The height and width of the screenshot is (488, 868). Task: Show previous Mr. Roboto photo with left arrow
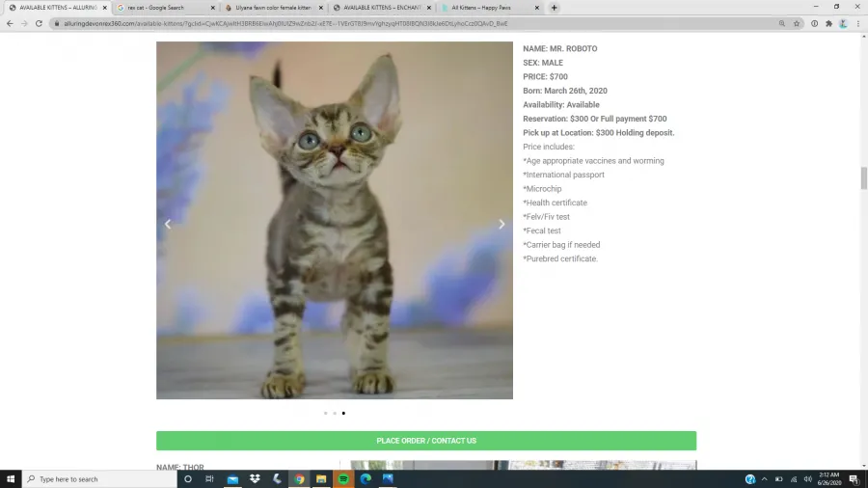168,224
